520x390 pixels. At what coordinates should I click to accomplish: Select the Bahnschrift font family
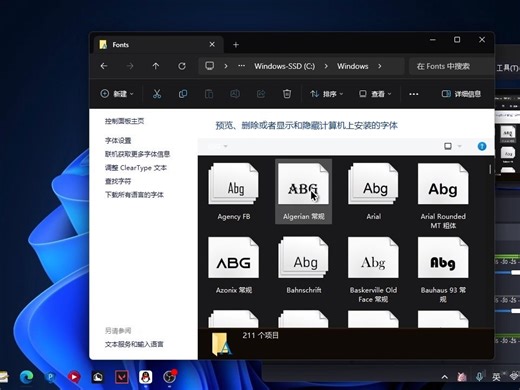point(303,265)
